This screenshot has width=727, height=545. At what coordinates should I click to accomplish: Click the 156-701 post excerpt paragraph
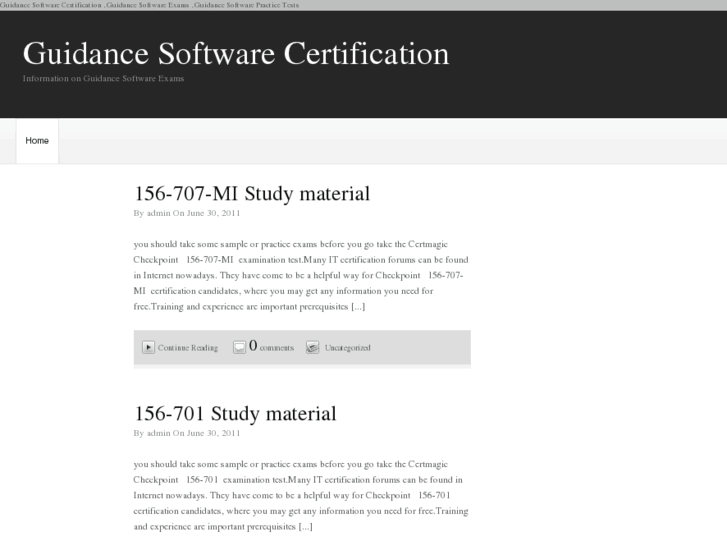tap(301, 495)
